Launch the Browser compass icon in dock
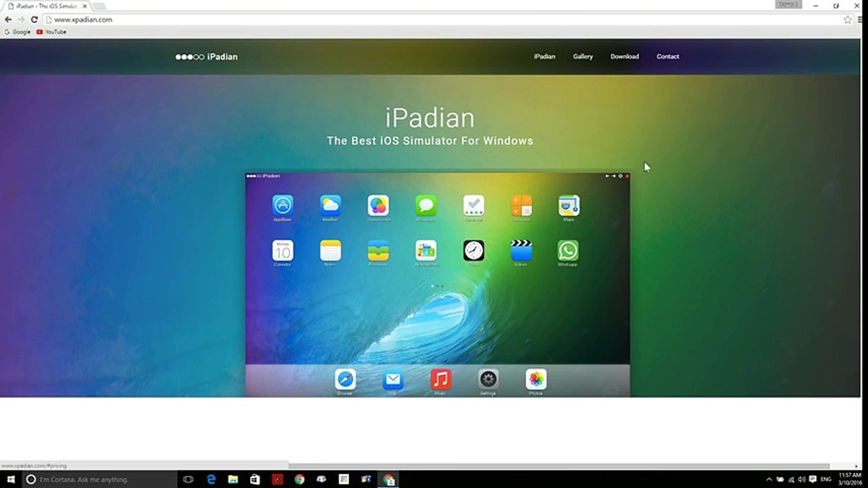 click(345, 380)
